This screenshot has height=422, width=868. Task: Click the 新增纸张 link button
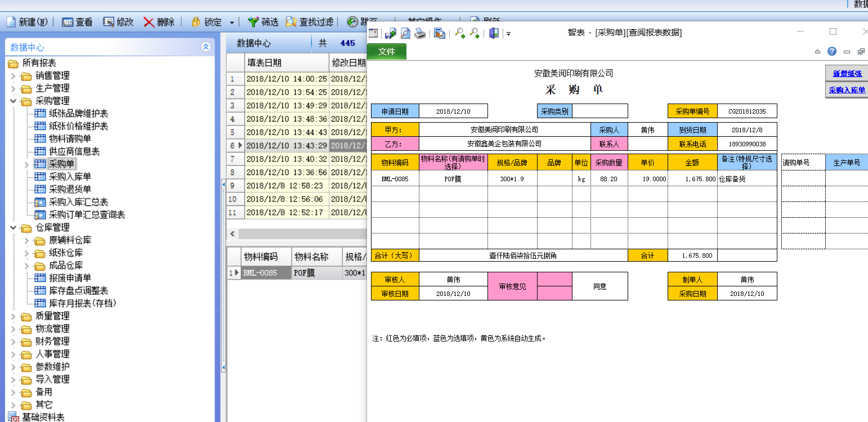(x=847, y=73)
